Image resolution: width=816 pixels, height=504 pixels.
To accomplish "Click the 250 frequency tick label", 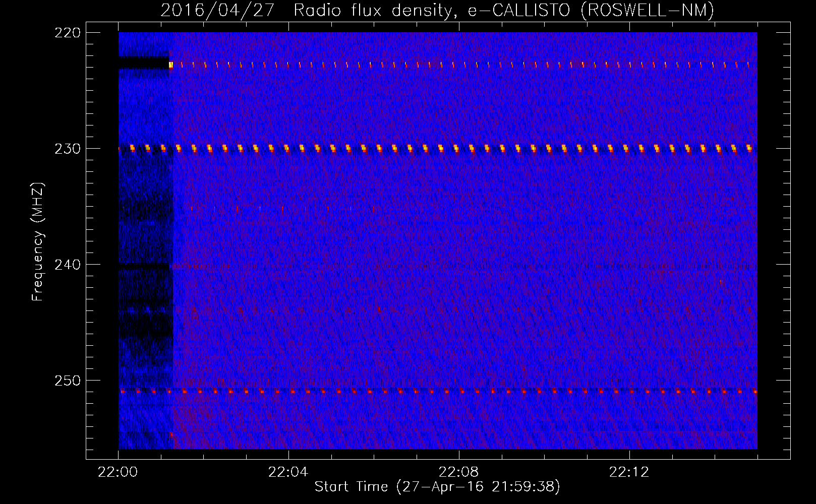I will tap(68, 381).
